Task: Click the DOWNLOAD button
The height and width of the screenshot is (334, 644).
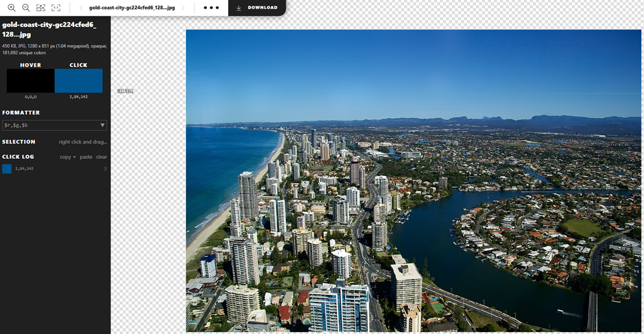Action: [x=257, y=8]
